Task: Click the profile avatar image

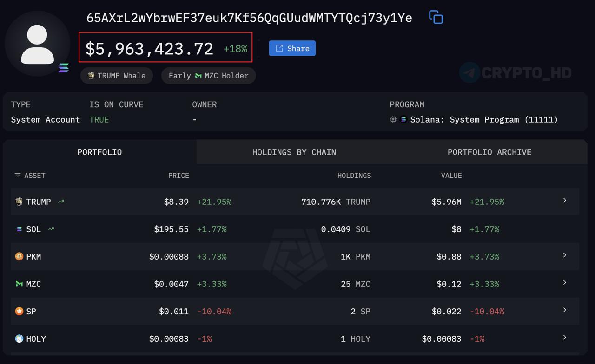Action: pos(37,44)
